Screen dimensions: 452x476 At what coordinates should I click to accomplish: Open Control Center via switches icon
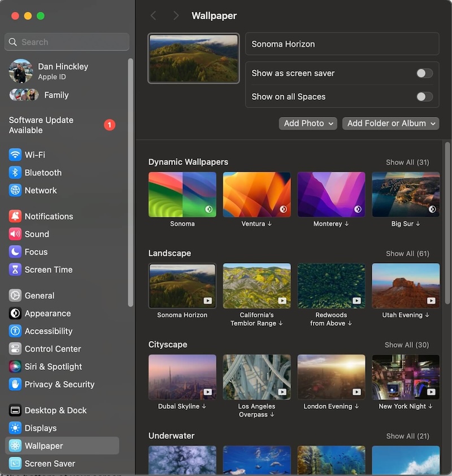(x=15, y=349)
